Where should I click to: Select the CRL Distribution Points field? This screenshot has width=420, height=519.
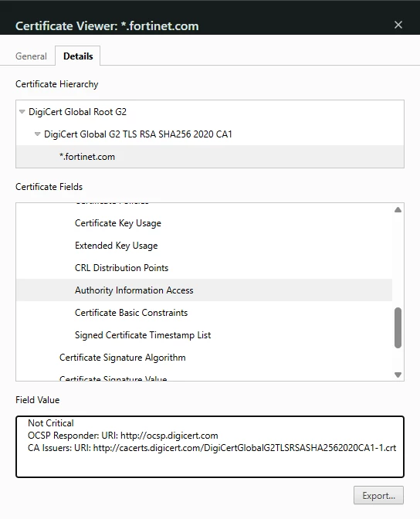point(121,268)
